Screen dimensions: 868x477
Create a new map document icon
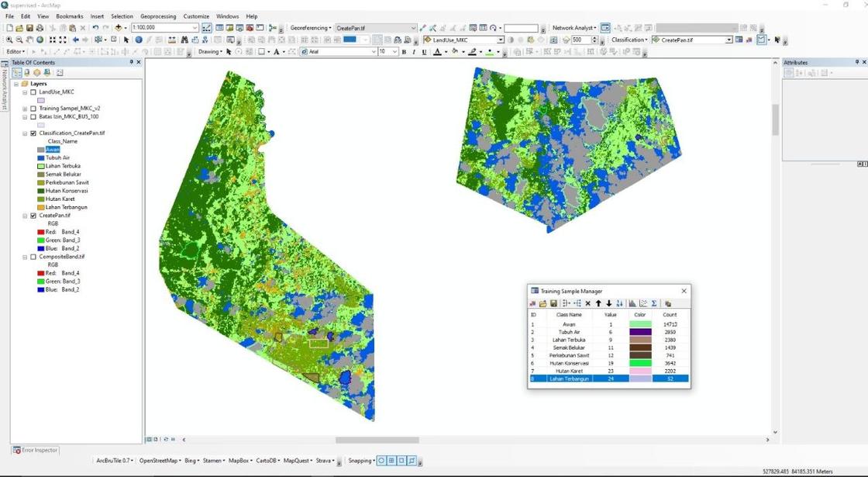click(9, 28)
